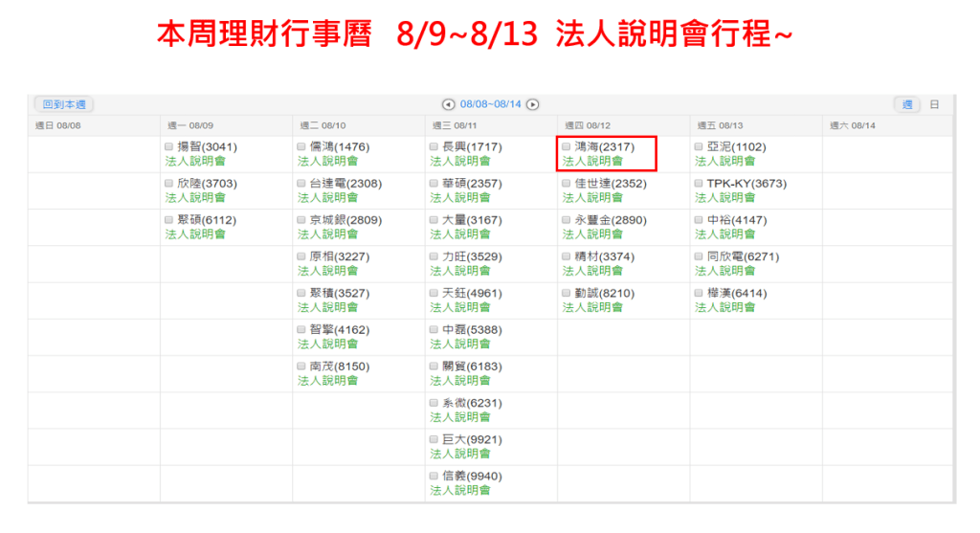Switch to 週 view tab

(905, 104)
